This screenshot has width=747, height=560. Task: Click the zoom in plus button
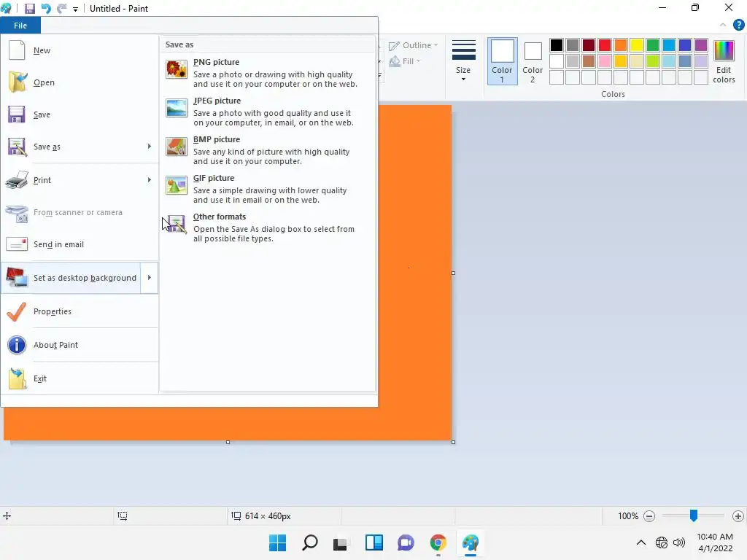[738, 516]
